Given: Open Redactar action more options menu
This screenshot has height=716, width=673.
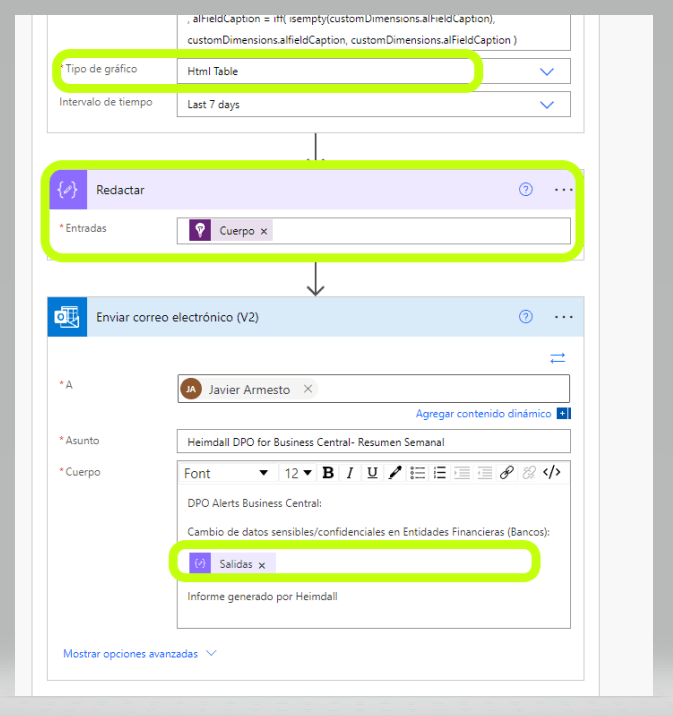Looking at the screenshot, I should (564, 189).
